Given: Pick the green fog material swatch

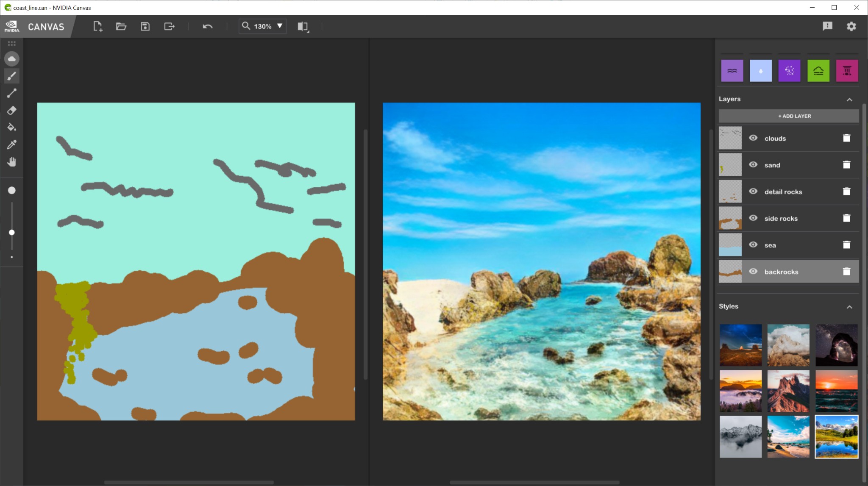Looking at the screenshot, I should tap(818, 71).
